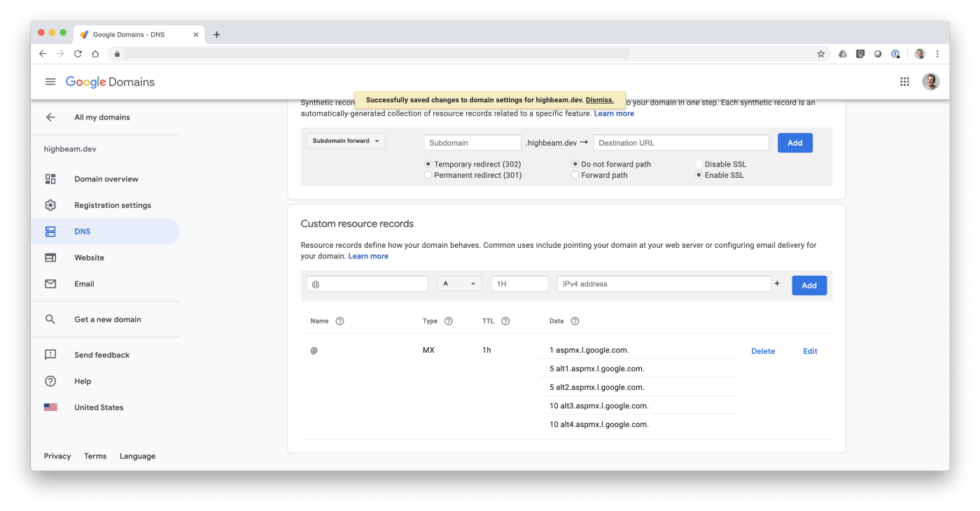The image size is (980, 511).
Task: Close the Google Domains - DNS tab
Action: 195,34
